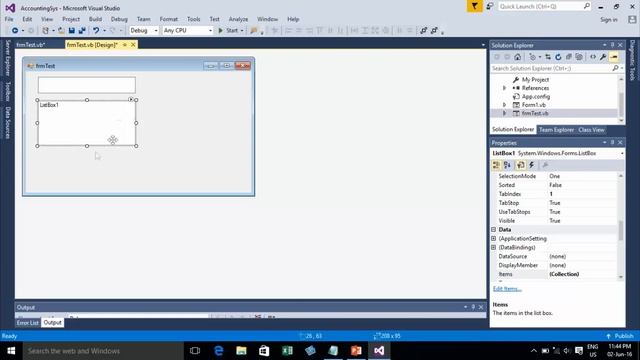Open the Analyze menu

(238, 19)
